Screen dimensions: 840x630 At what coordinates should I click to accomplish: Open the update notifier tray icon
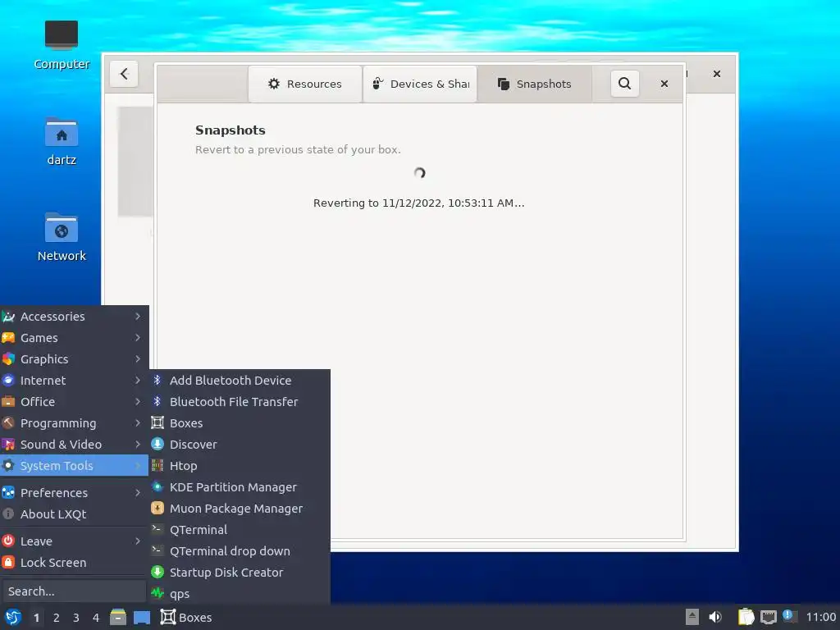point(788,615)
